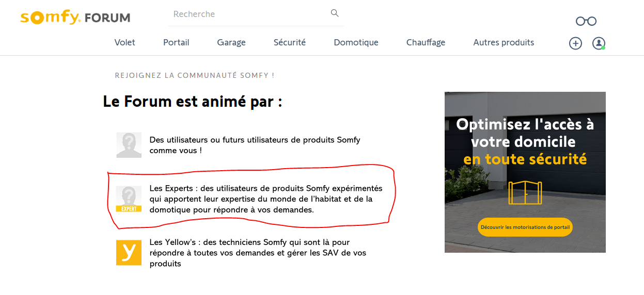Click the Les Experts description text
This screenshot has height=295, width=644.
(x=265, y=199)
